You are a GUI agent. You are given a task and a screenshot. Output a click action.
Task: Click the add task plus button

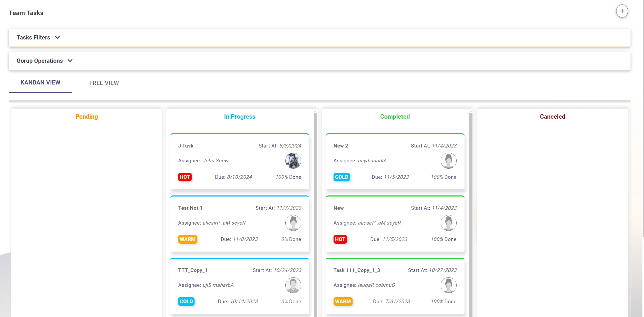[622, 11]
